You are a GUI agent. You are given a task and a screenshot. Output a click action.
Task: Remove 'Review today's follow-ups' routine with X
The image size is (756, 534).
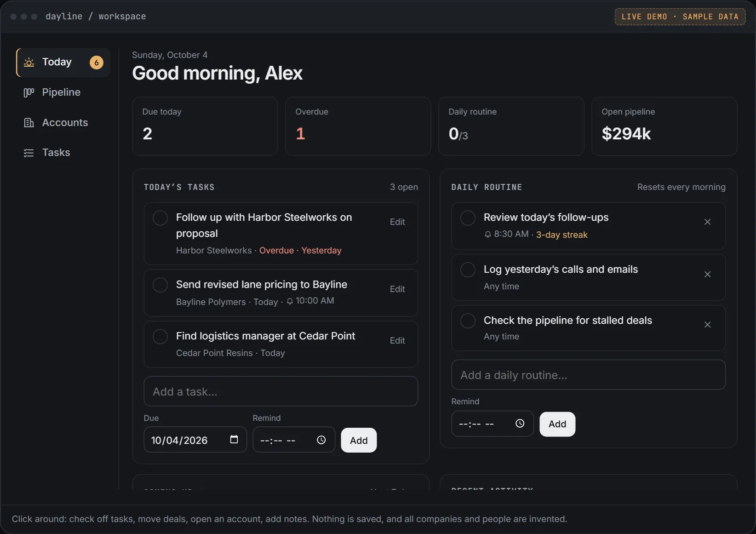click(707, 222)
